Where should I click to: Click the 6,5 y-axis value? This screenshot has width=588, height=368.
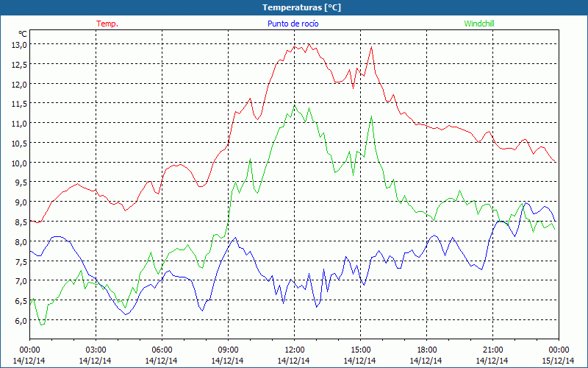click(x=21, y=301)
